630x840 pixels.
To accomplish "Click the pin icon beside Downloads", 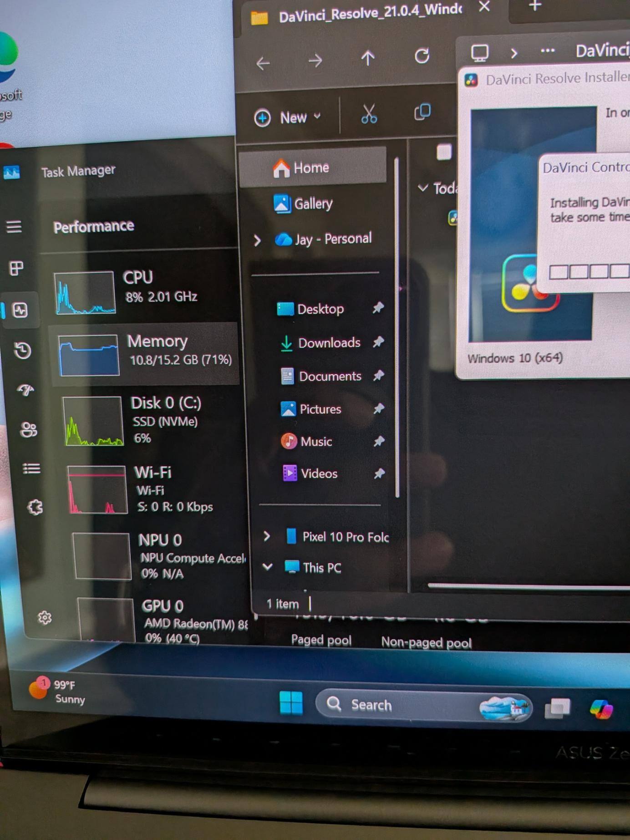I will (x=379, y=341).
